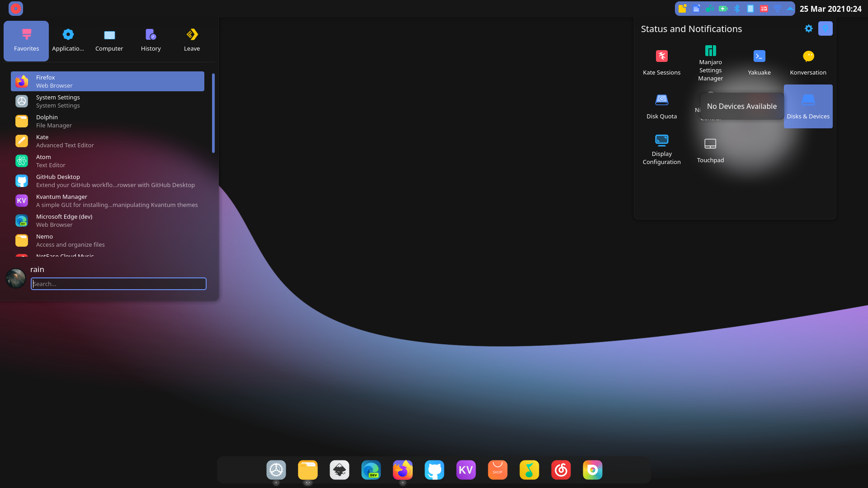Collapse hidden tray icons with the arrow
868x488 pixels.
[x=790, y=9]
